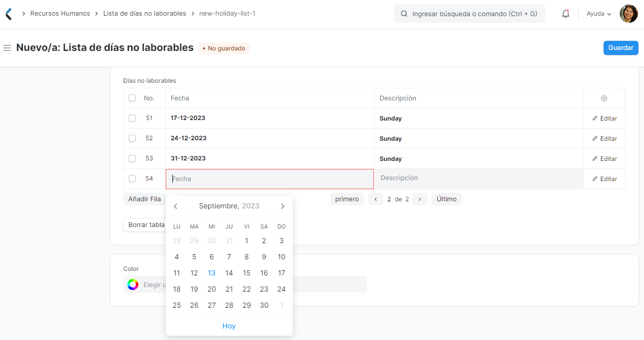Click Añadir Fila button
Screen dimensions: 644x340
(x=144, y=199)
